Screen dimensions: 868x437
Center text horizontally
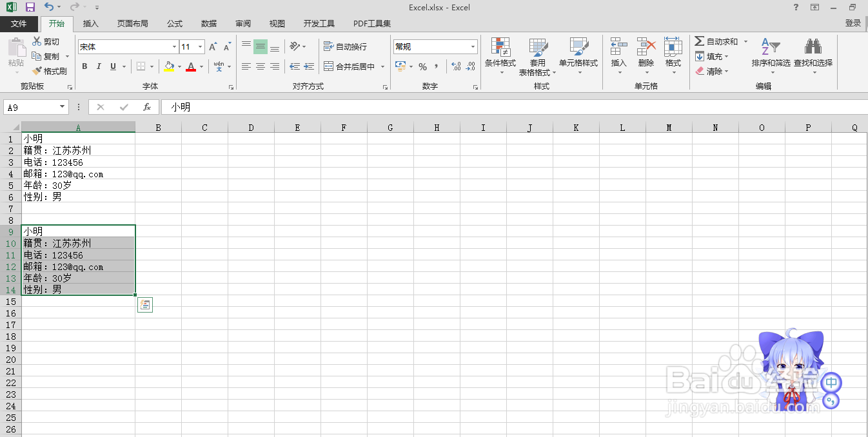coord(261,66)
